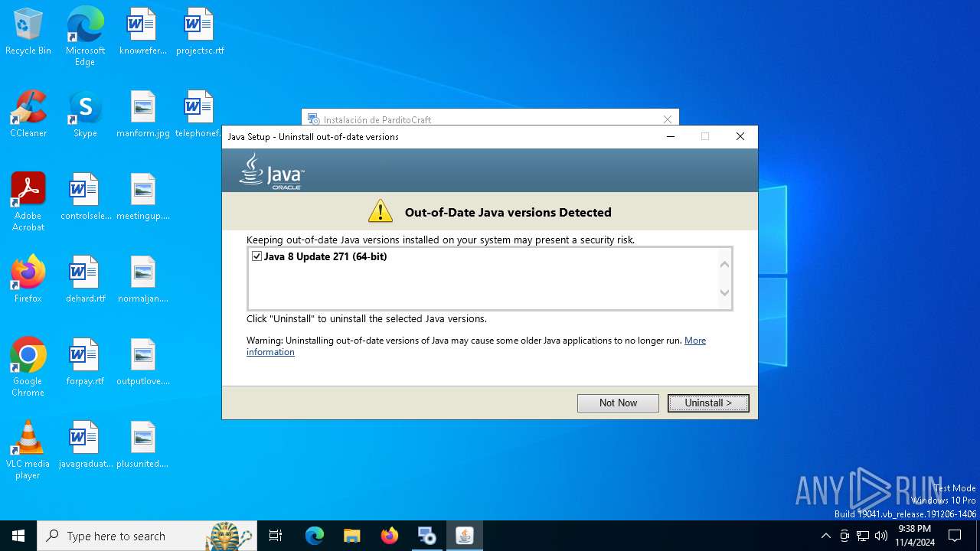This screenshot has height=551, width=980.
Task: Open the notification center icon
Action: [x=955, y=536]
